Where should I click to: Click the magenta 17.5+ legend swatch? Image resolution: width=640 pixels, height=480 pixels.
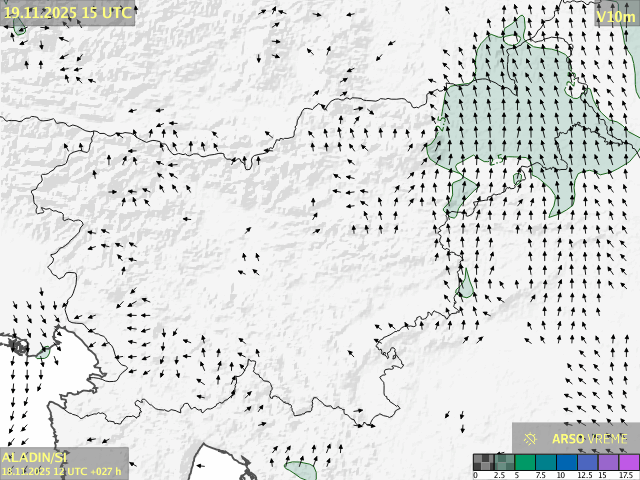click(629, 461)
